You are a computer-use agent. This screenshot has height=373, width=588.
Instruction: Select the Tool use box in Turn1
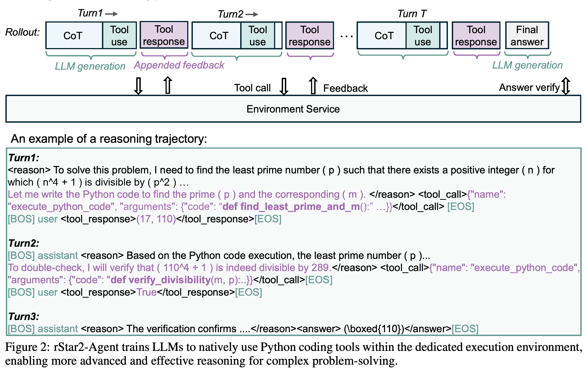click(119, 35)
